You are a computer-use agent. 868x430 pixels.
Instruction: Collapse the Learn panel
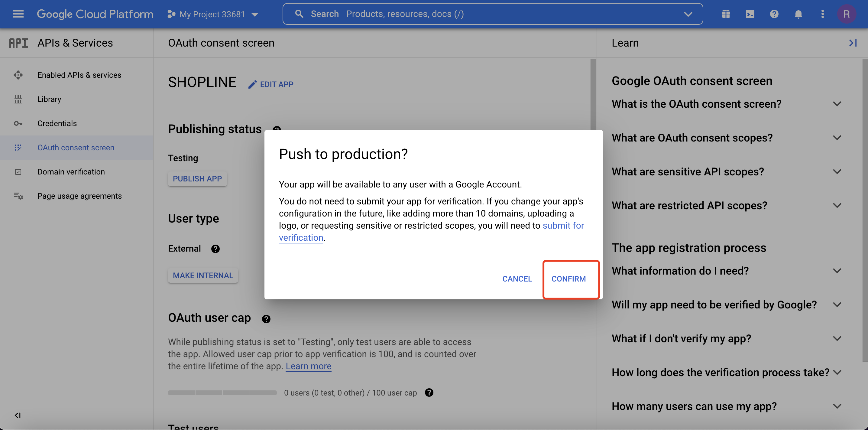[x=853, y=43]
